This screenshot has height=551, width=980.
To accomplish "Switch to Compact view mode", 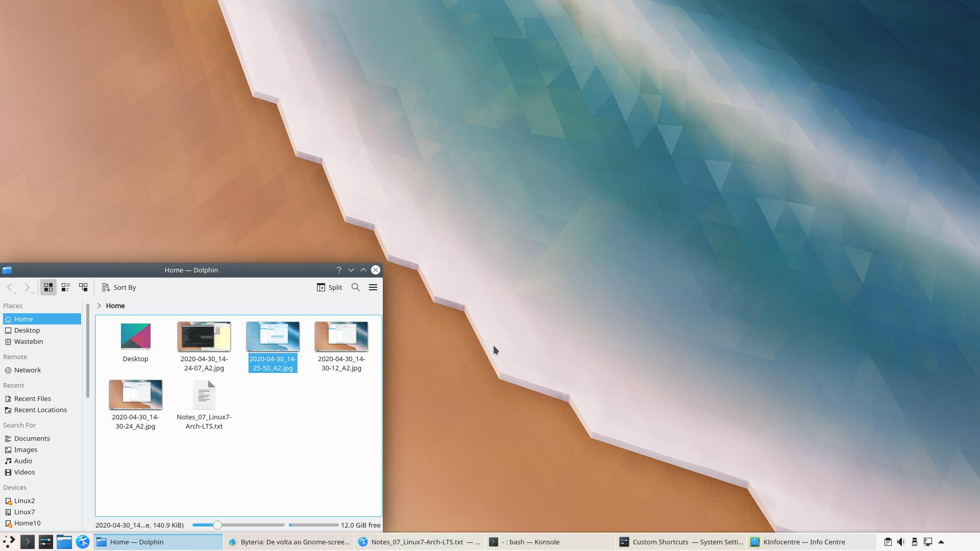I will pyautogui.click(x=66, y=287).
